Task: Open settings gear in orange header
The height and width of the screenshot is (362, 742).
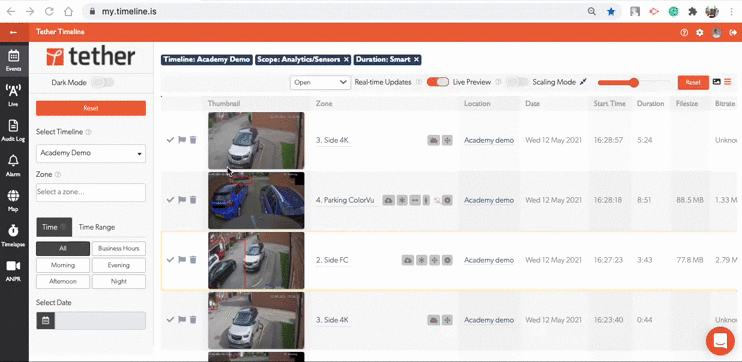Action: [x=700, y=32]
